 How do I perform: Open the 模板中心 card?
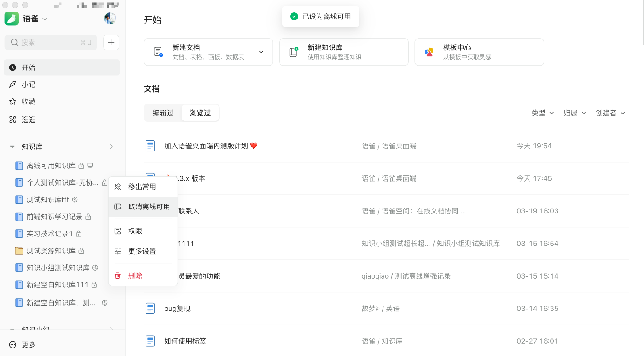click(479, 52)
